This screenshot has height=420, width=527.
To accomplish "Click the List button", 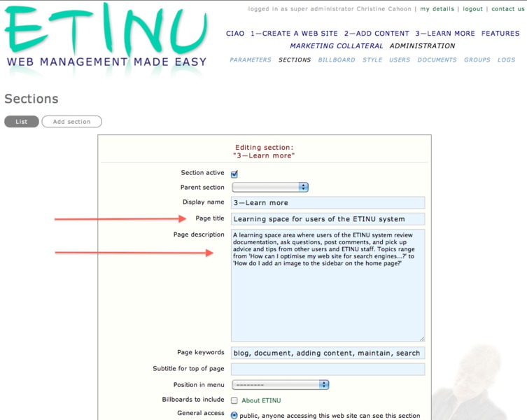I will click(22, 122).
